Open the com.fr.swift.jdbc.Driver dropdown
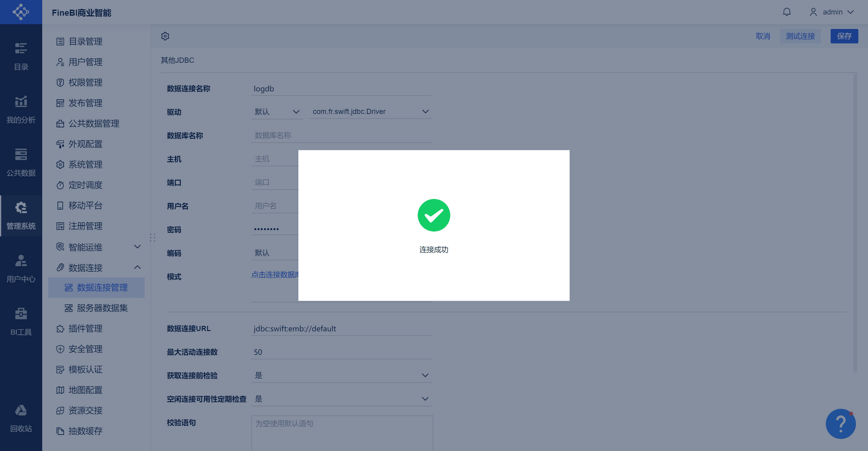The image size is (868, 451). 370,112
